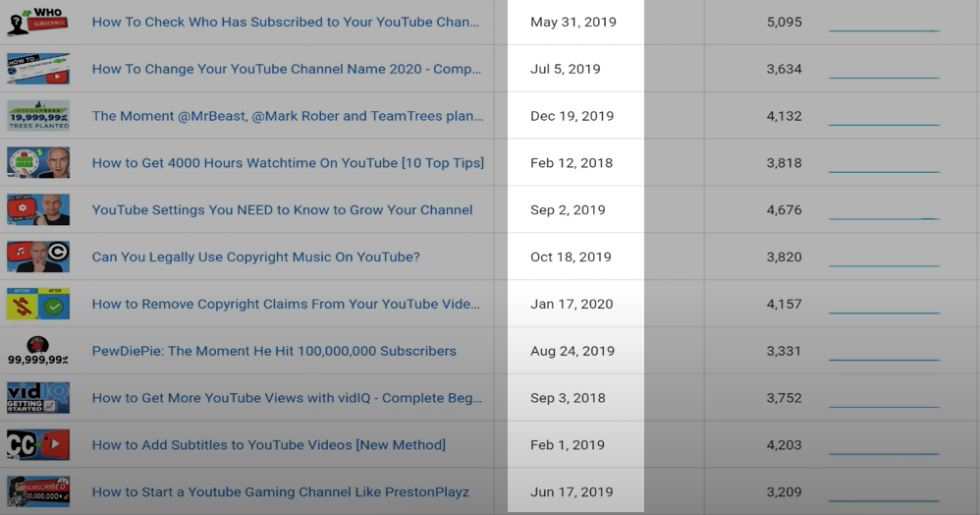Click the Before/After copyright claims thumbnail
Image resolution: width=980 pixels, height=515 pixels.
pos(38,304)
